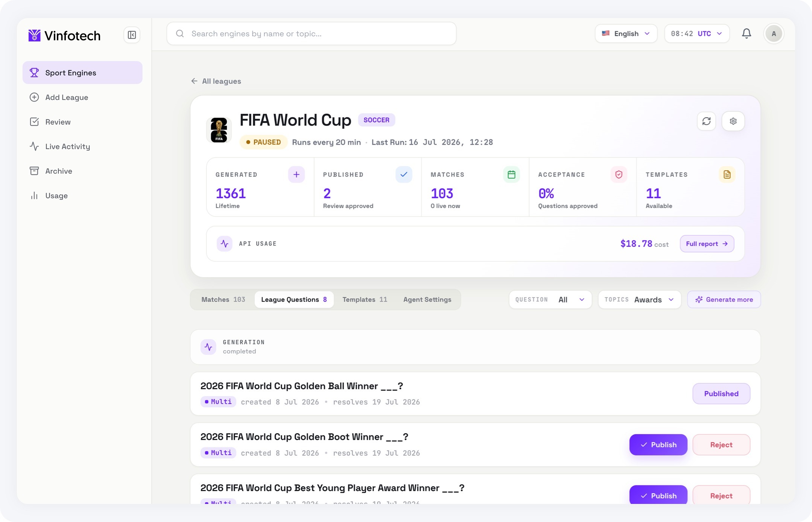This screenshot has width=812, height=522.
Task: Open the API usage Full report
Action: pyautogui.click(x=707, y=244)
